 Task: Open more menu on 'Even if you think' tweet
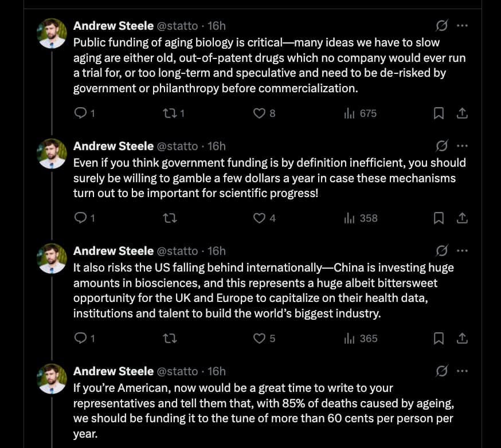pos(462,146)
